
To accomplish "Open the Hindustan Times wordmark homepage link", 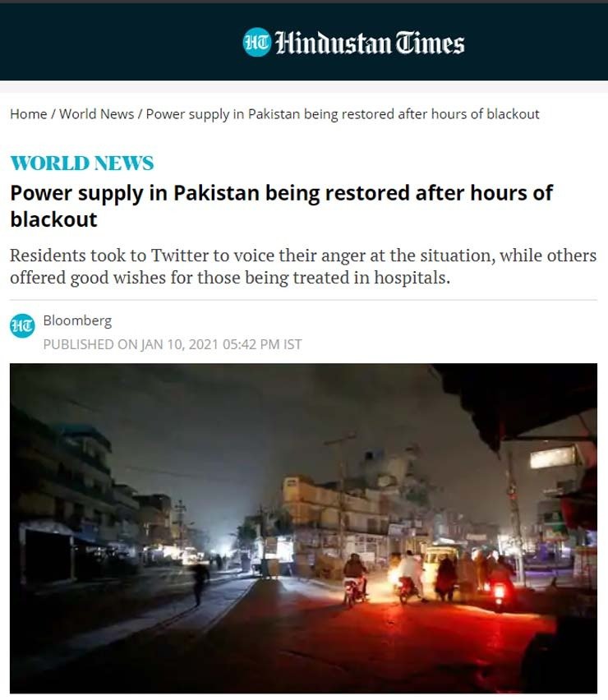I will [x=370, y=43].
